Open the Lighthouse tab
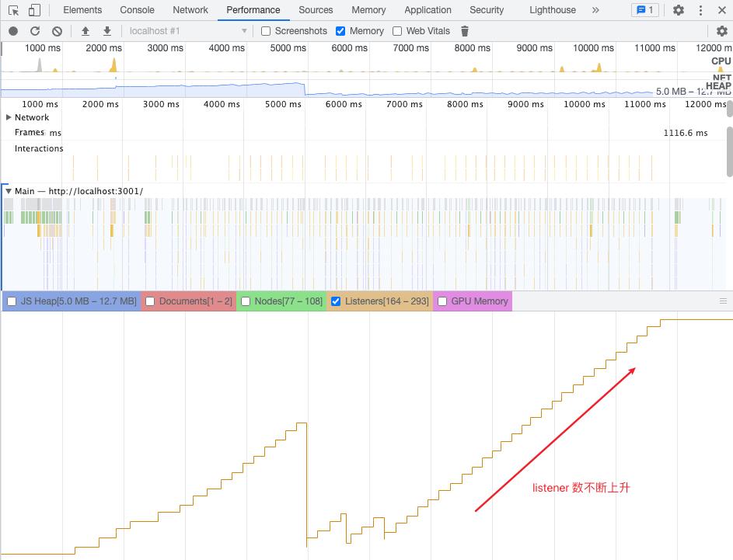 552,10
